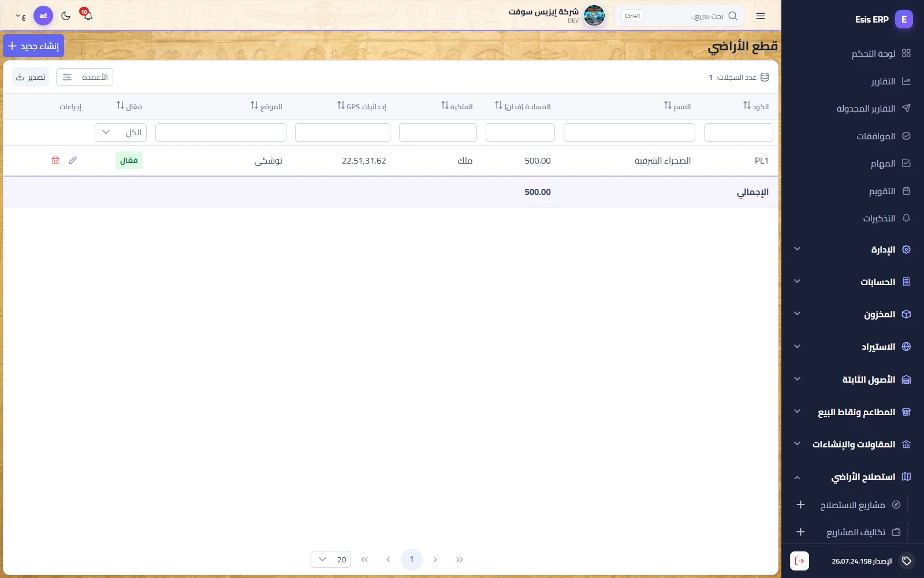Edit row PL1 with pencil icon
The image size is (924, 578).
click(x=73, y=161)
